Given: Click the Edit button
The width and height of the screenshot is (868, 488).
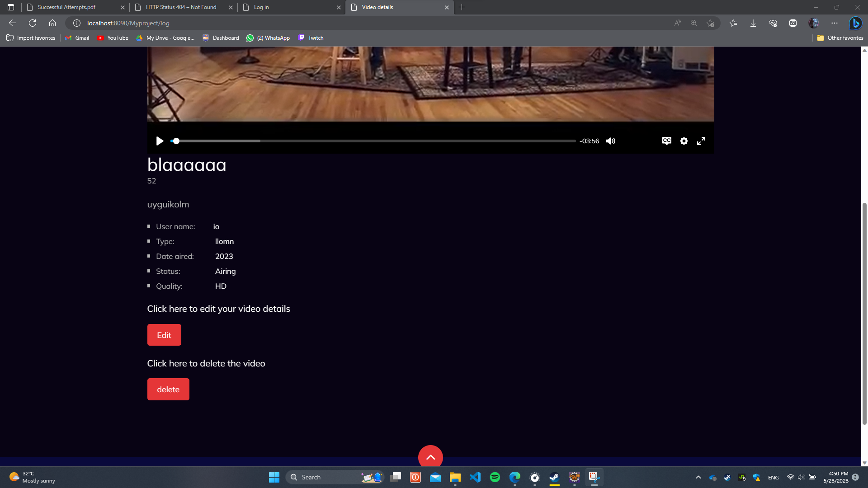Looking at the screenshot, I should (x=164, y=335).
